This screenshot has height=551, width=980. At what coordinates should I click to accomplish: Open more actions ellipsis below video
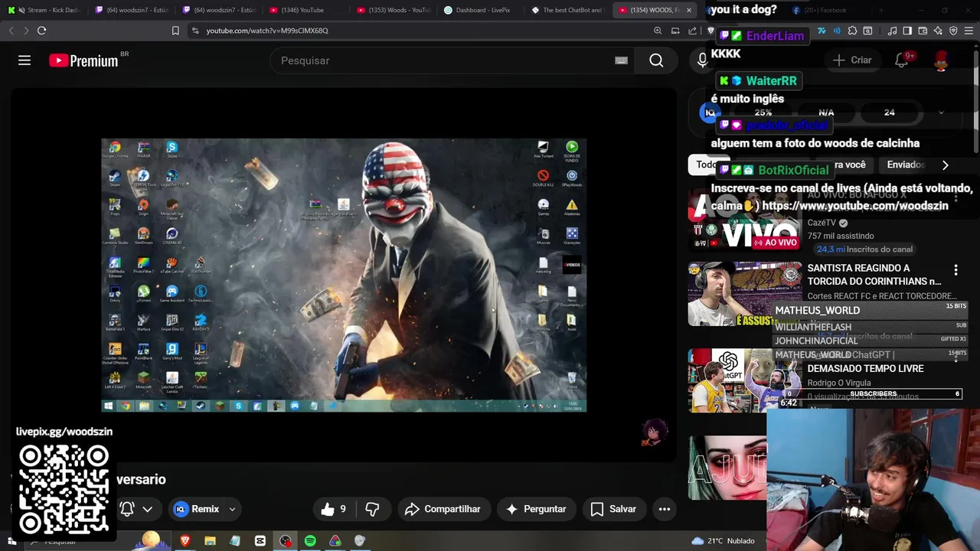pos(664,509)
